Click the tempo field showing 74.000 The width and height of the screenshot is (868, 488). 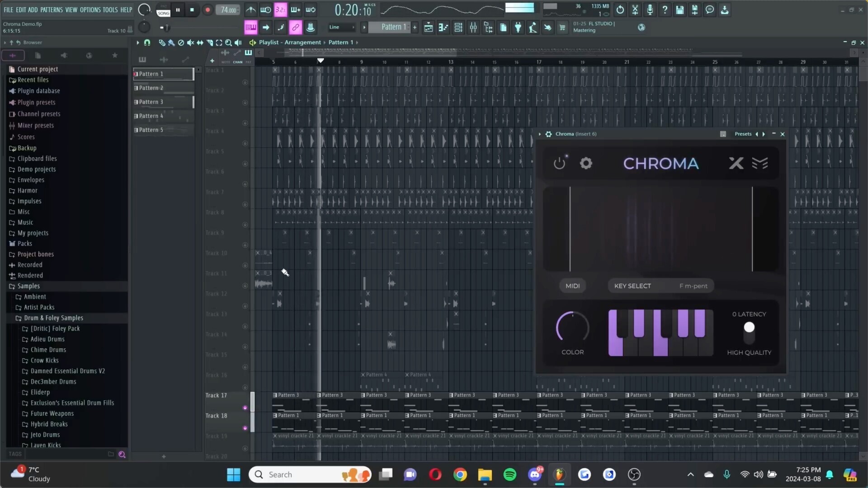[228, 10]
